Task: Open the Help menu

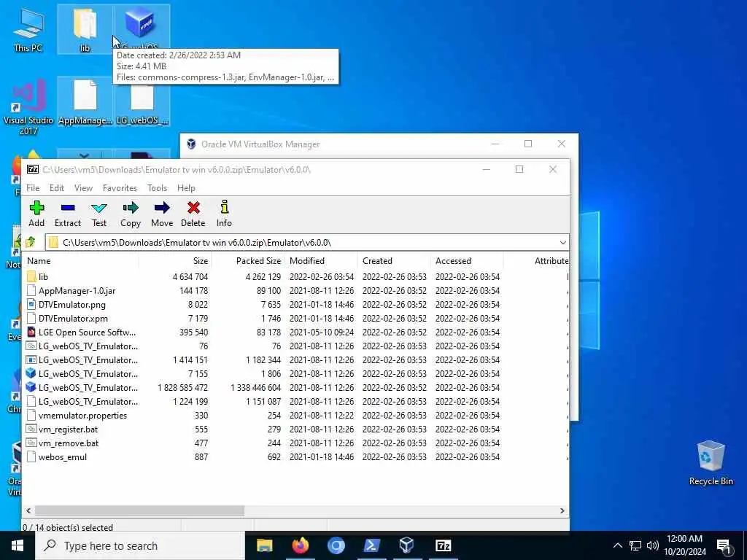Action: click(186, 188)
